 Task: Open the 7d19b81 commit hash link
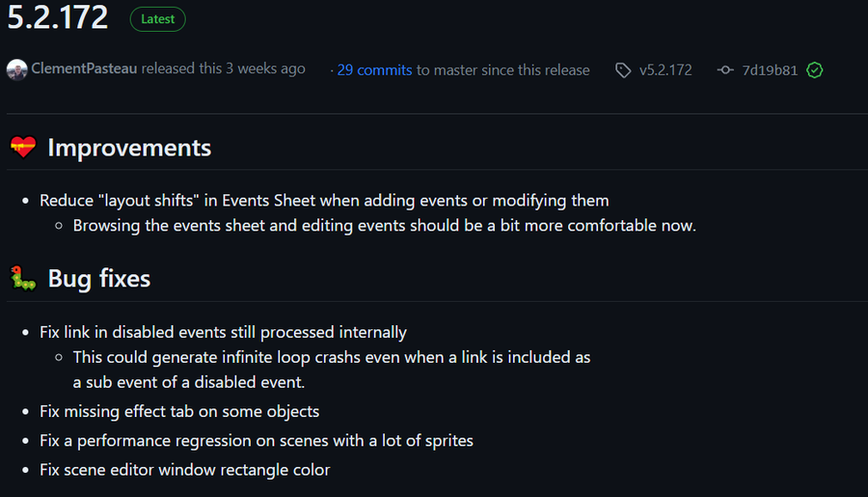click(x=770, y=70)
